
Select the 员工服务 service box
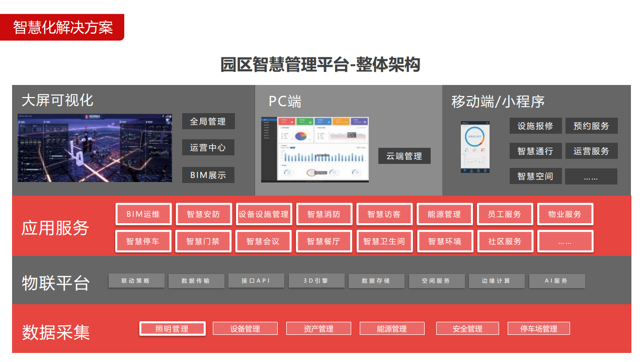click(x=505, y=214)
